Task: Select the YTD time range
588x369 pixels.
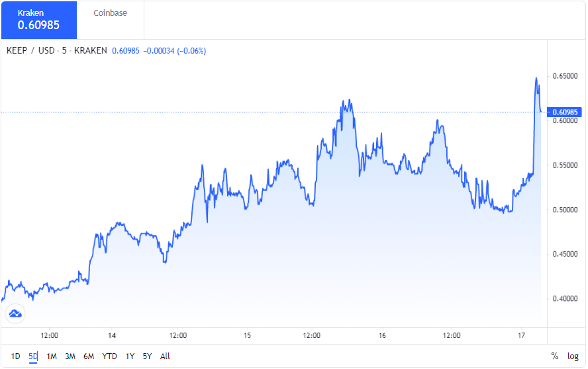Action: pos(109,356)
